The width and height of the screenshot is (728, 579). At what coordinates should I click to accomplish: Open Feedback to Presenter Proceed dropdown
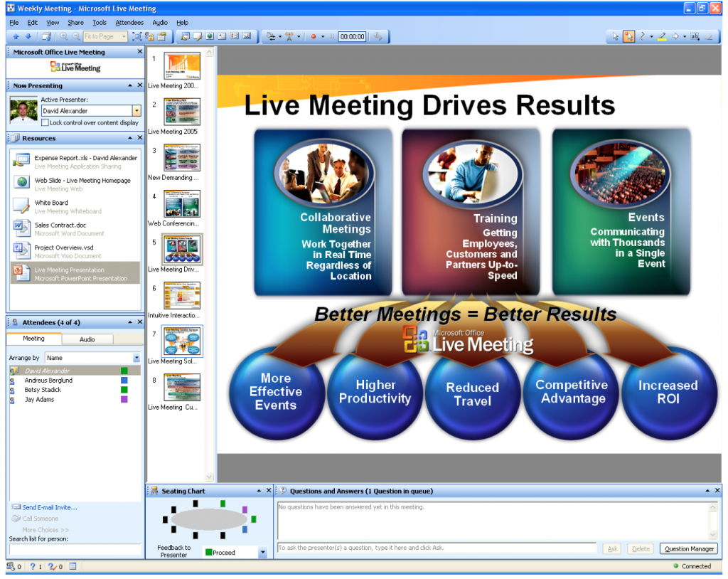point(263,552)
